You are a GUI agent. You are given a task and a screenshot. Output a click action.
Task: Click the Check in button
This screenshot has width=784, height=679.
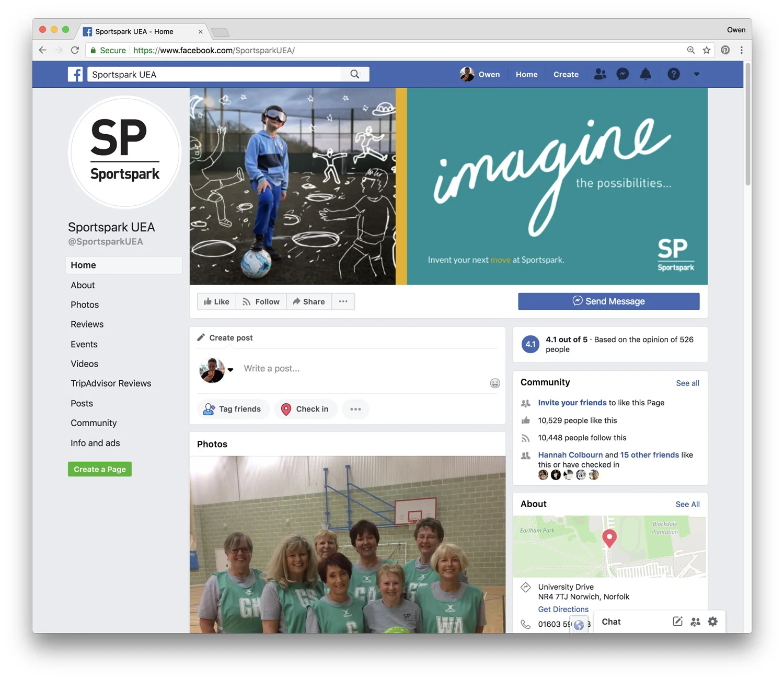306,409
